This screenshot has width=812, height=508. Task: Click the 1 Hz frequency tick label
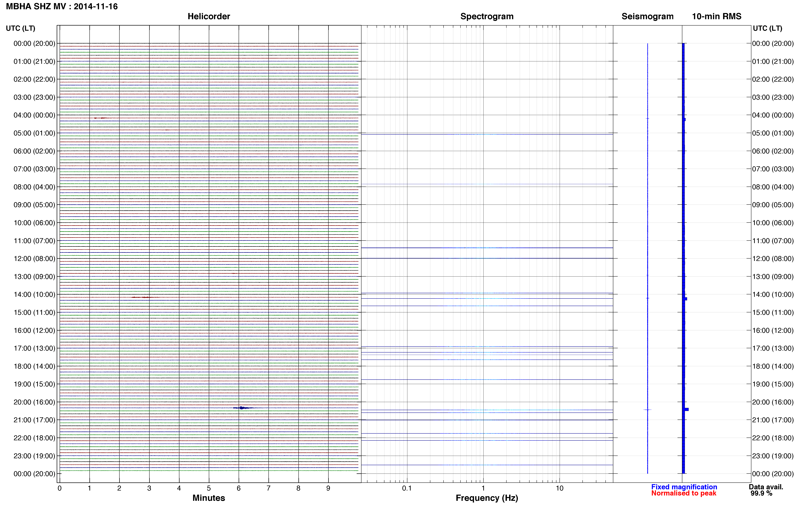(483, 488)
